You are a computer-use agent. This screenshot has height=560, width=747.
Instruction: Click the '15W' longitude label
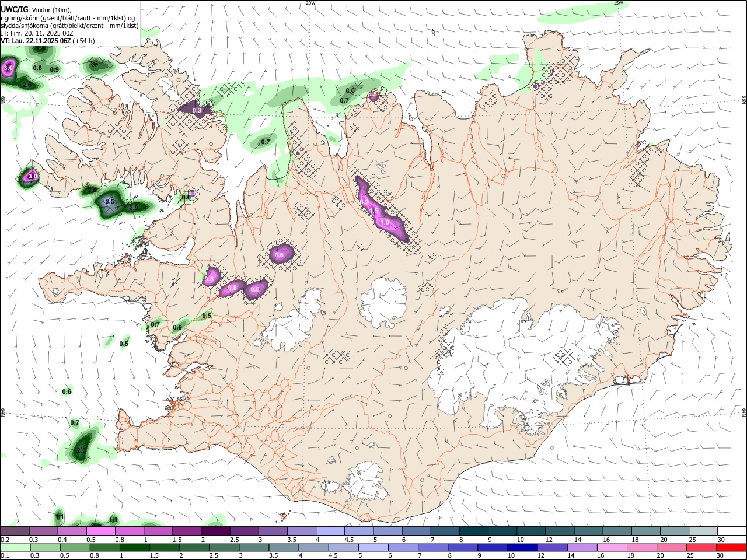click(x=618, y=3)
